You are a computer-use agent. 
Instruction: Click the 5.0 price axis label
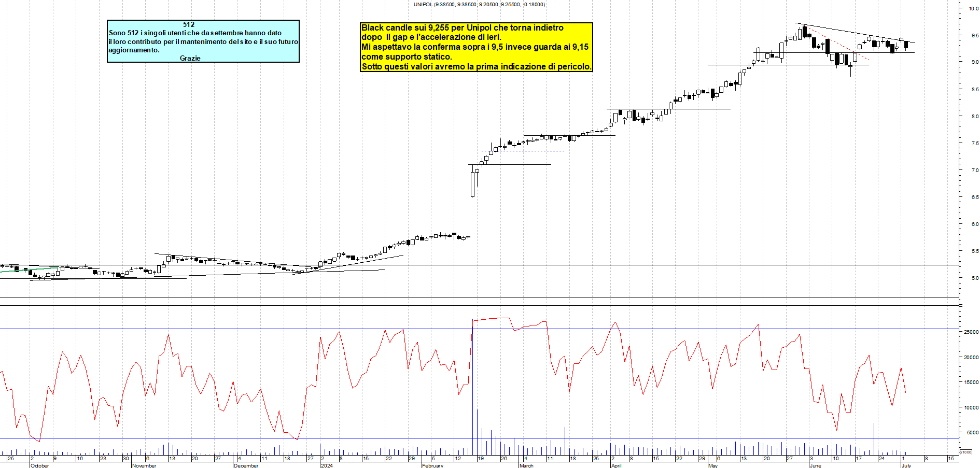click(x=975, y=278)
